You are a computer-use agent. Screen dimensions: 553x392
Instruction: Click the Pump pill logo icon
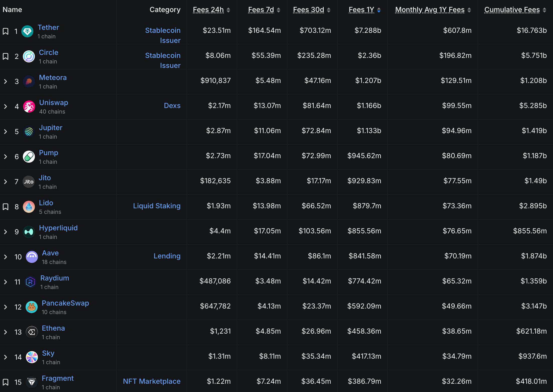pos(29,157)
